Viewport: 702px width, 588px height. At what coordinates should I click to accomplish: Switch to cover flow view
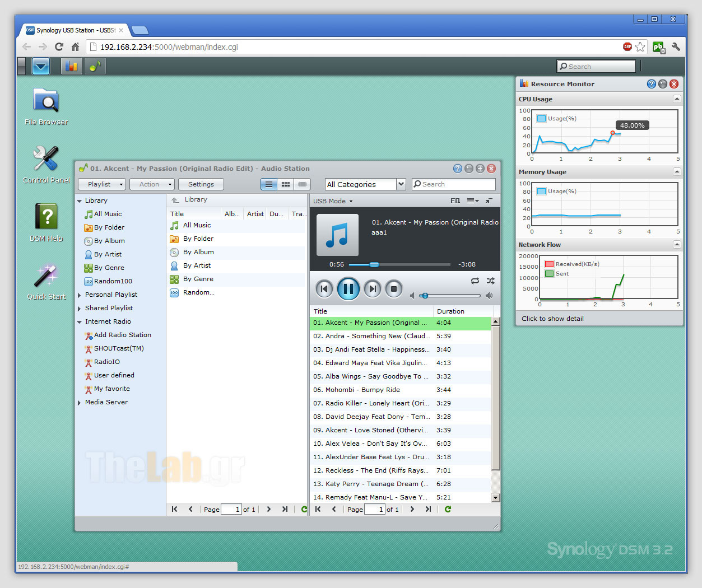[303, 184]
